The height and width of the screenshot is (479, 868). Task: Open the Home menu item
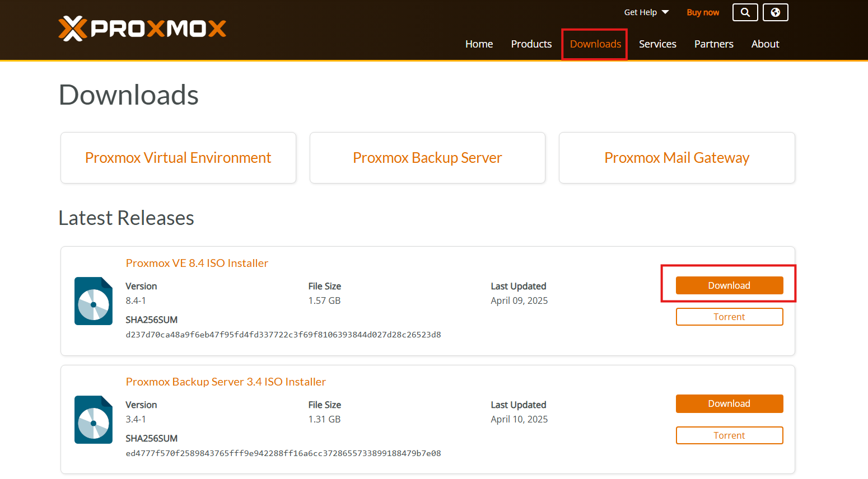(479, 44)
